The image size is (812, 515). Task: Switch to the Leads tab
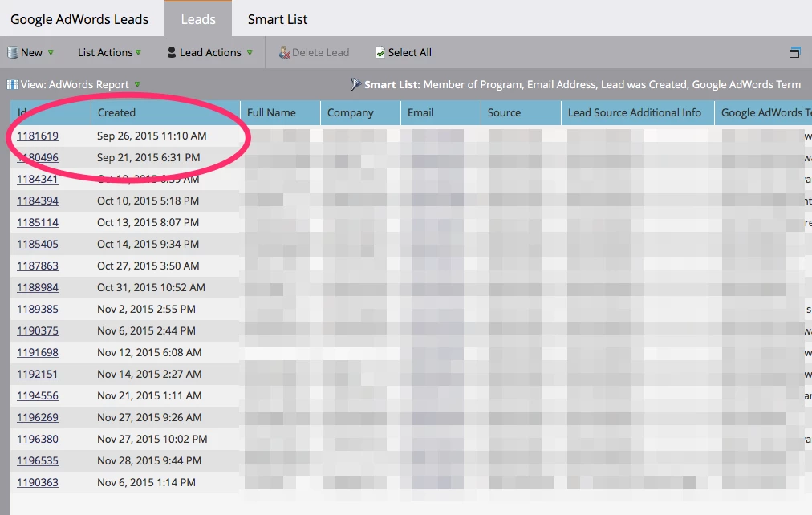tap(198, 19)
